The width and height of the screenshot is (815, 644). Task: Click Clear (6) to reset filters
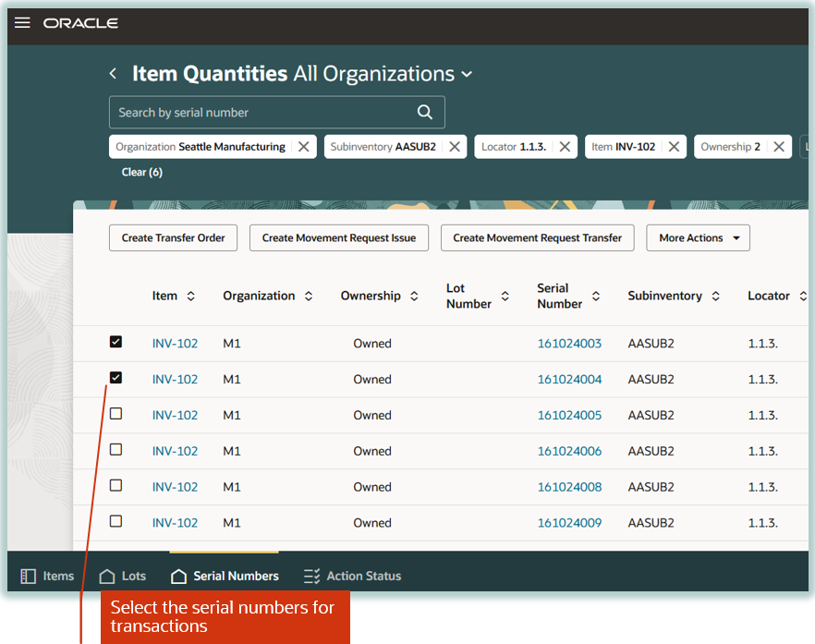click(142, 172)
